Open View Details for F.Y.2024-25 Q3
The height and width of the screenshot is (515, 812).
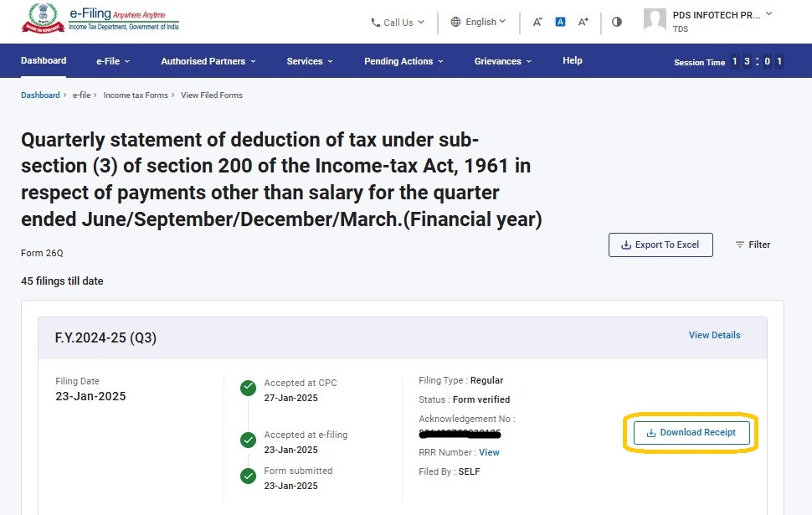714,335
